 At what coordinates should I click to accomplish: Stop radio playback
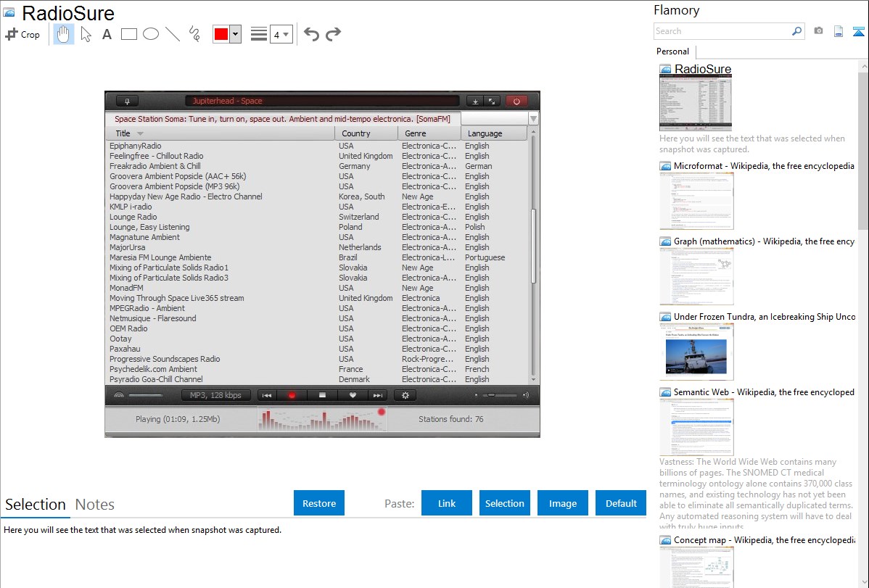tap(322, 396)
